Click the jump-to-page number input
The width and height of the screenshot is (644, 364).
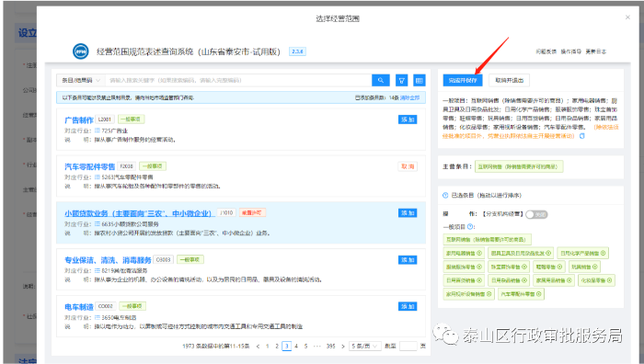pyautogui.click(x=408, y=346)
